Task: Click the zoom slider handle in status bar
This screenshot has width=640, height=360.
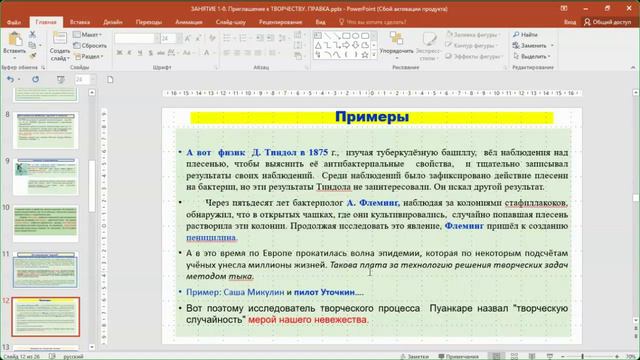Action: (582, 356)
